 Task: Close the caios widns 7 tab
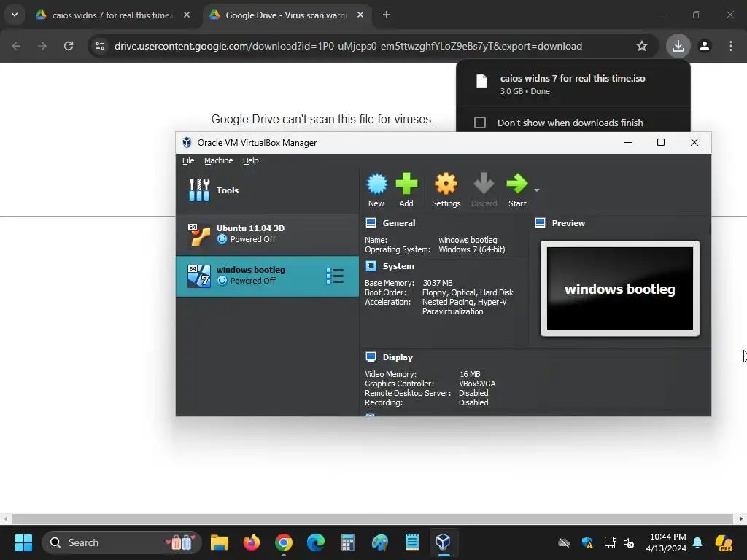[x=187, y=15]
